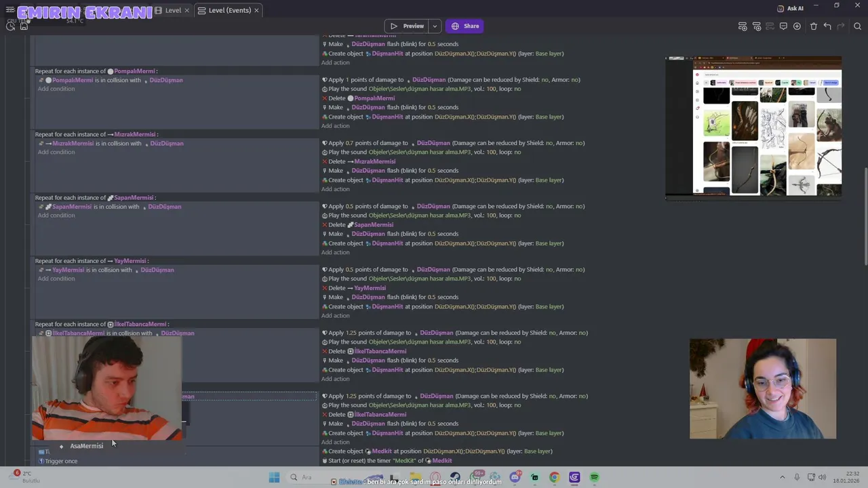Screen dimensions: 868x488
Task: Add action below the PompalıMermi event actions
Action: (335, 125)
